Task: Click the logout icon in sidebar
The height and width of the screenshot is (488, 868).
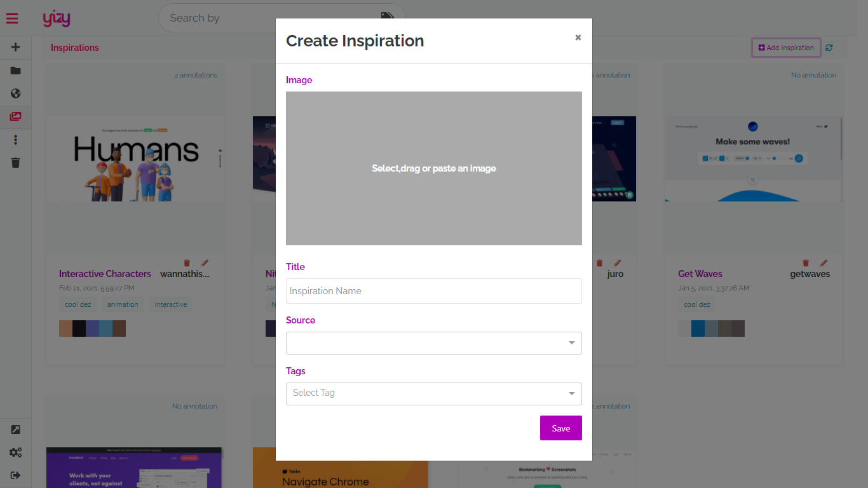Action: 16,475
